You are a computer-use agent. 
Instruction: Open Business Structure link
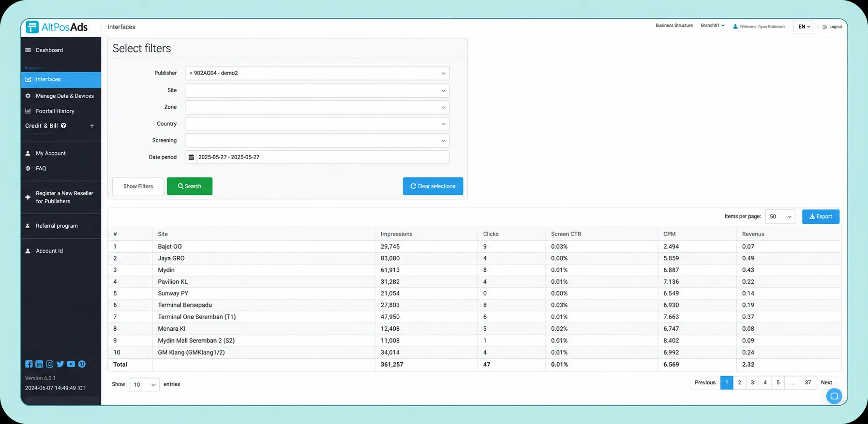coord(674,25)
